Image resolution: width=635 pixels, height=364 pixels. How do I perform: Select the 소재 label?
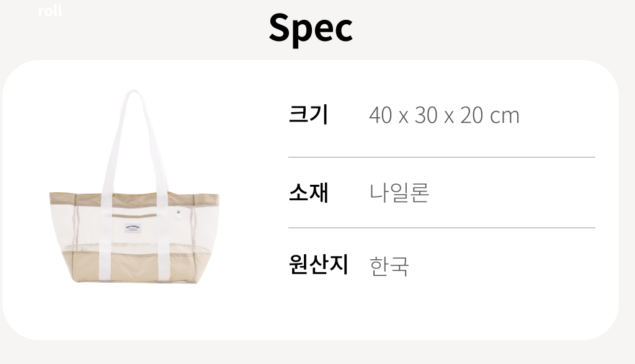pos(308,192)
